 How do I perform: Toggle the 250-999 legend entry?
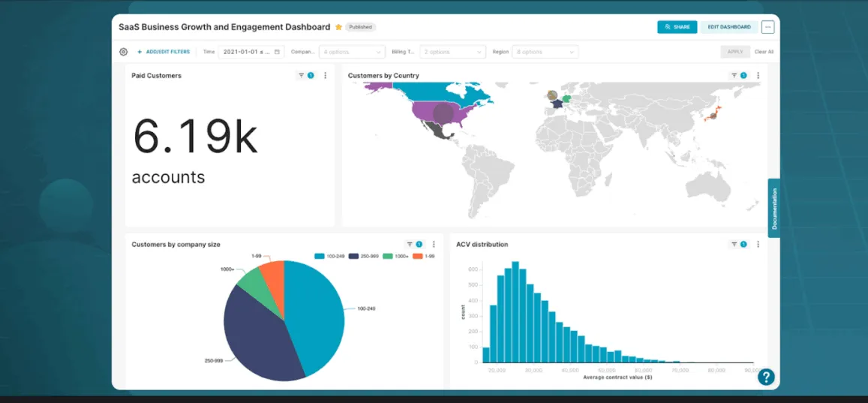click(x=365, y=257)
